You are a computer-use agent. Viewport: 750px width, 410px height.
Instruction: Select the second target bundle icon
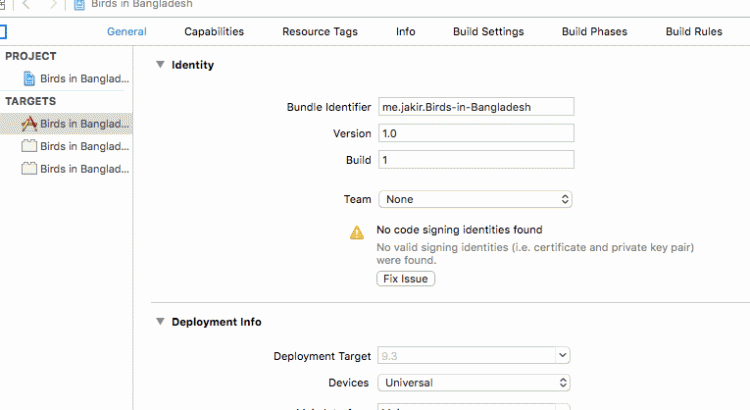(29, 146)
